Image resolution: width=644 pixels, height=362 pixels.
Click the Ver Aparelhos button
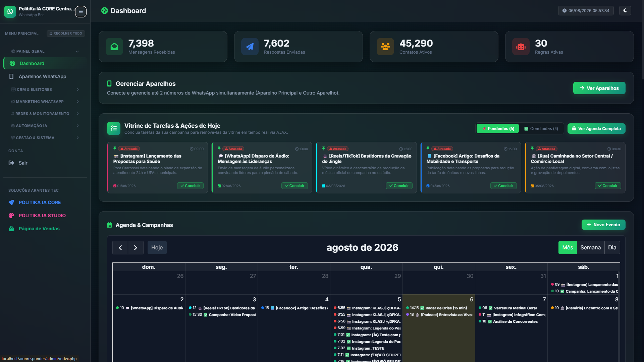(599, 88)
